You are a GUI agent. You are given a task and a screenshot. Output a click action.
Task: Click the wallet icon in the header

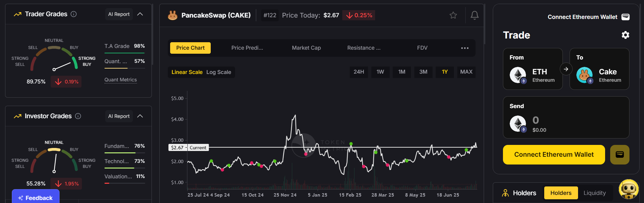click(x=626, y=17)
